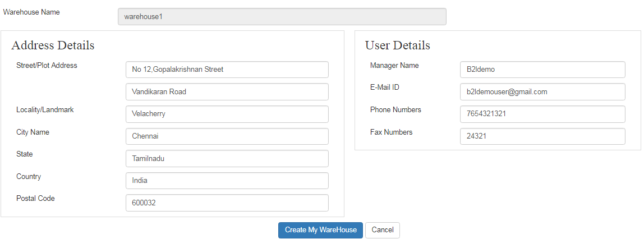Select the Phone Numbers field with 7654321321
Viewport: 644px width, 248px height.
(x=542, y=114)
